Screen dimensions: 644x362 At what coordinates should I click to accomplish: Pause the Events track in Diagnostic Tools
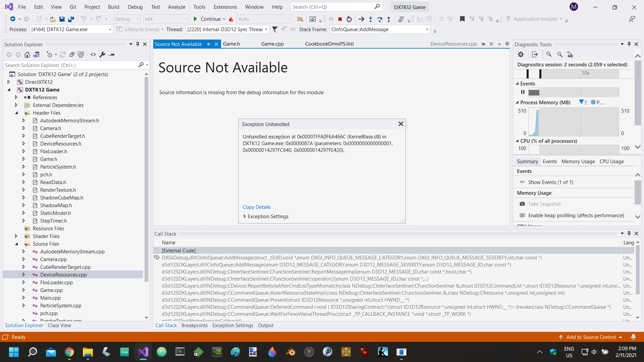point(523,92)
